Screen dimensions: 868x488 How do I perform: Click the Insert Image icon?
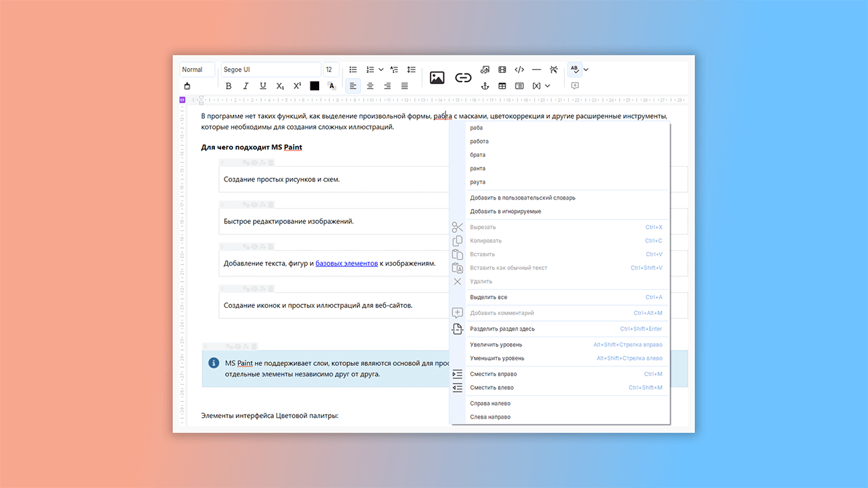[x=437, y=78]
